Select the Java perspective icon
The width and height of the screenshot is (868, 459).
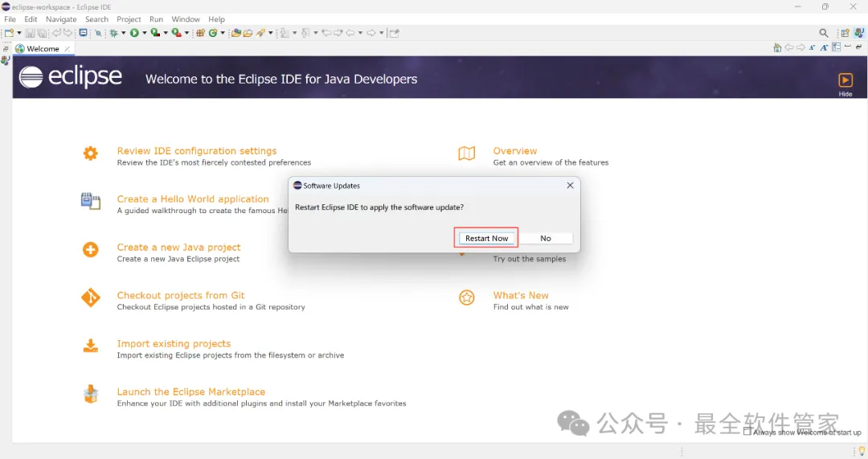click(x=859, y=33)
